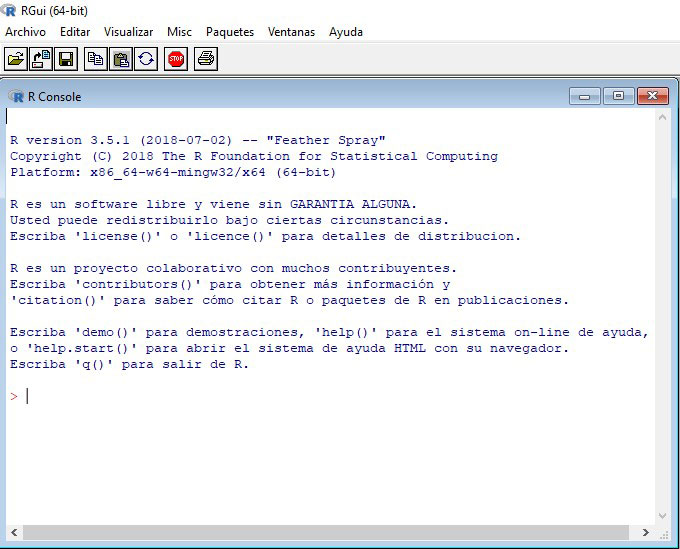This screenshot has height=549, width=680.
Task: Click the "R version 3.5.1" text line
Action: (198, 141)
